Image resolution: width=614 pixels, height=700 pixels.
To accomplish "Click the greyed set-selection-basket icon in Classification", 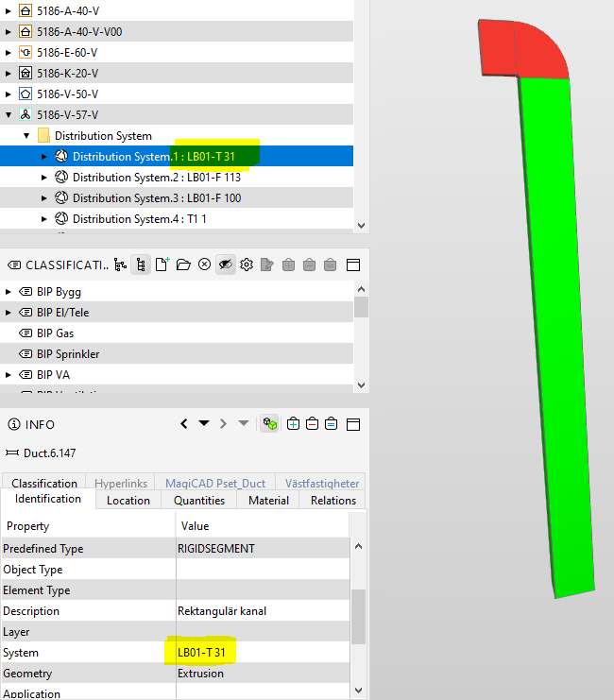I will pyautogui.click(x=330, y=265).
